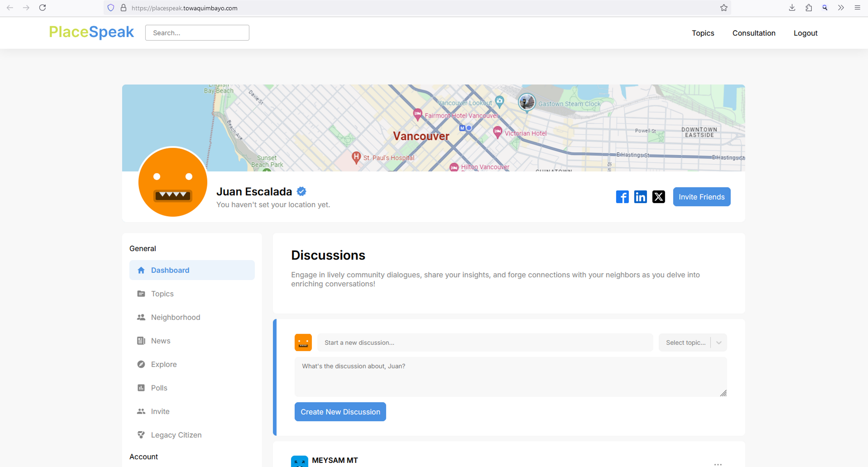Open the three-dot menu on MEYSAM MT post
Image resolution: width=868 pixels, height=467 pixels.
[x=718, y=464]
